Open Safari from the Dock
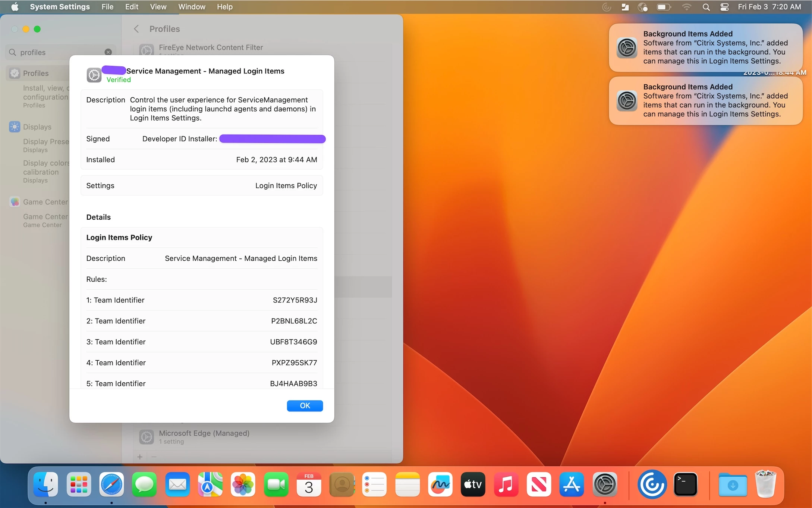Screen dimensions: 812x508 (x=111, y=485)
